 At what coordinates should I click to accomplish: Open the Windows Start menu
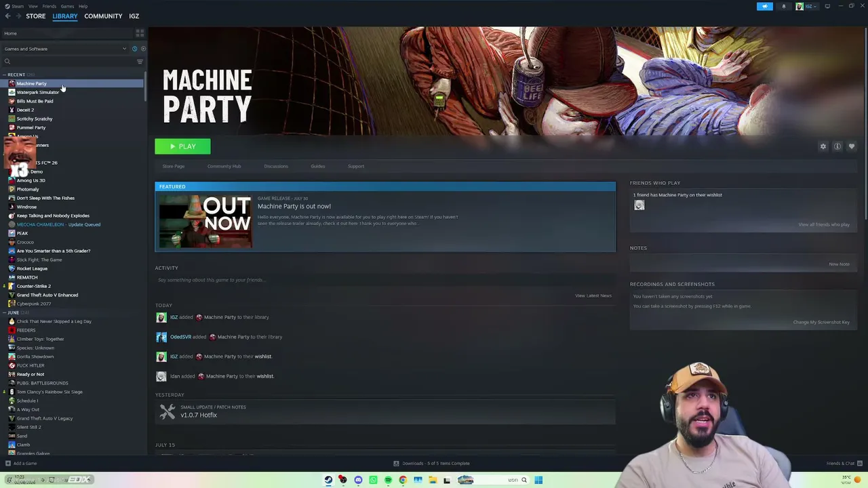click(x=538, y=480)
